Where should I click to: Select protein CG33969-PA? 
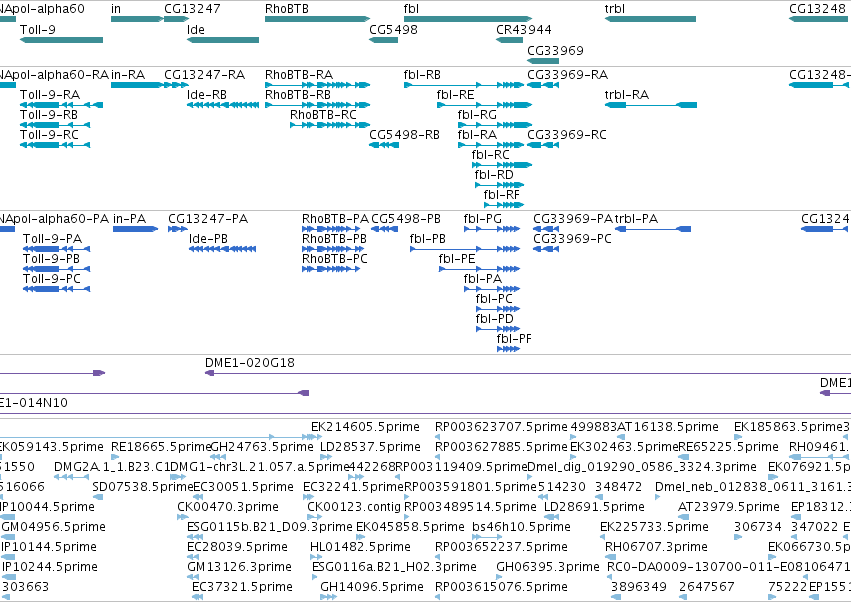[546, 229]
